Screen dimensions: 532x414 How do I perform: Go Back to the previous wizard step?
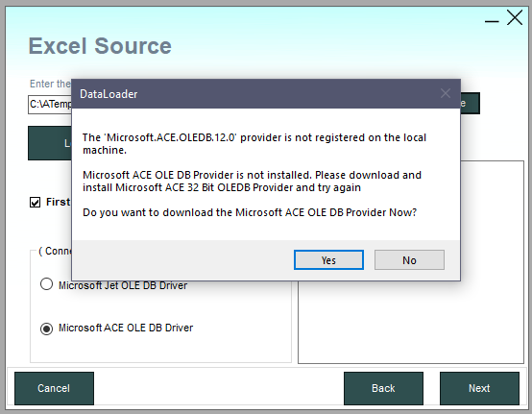[x=383, y=388]
